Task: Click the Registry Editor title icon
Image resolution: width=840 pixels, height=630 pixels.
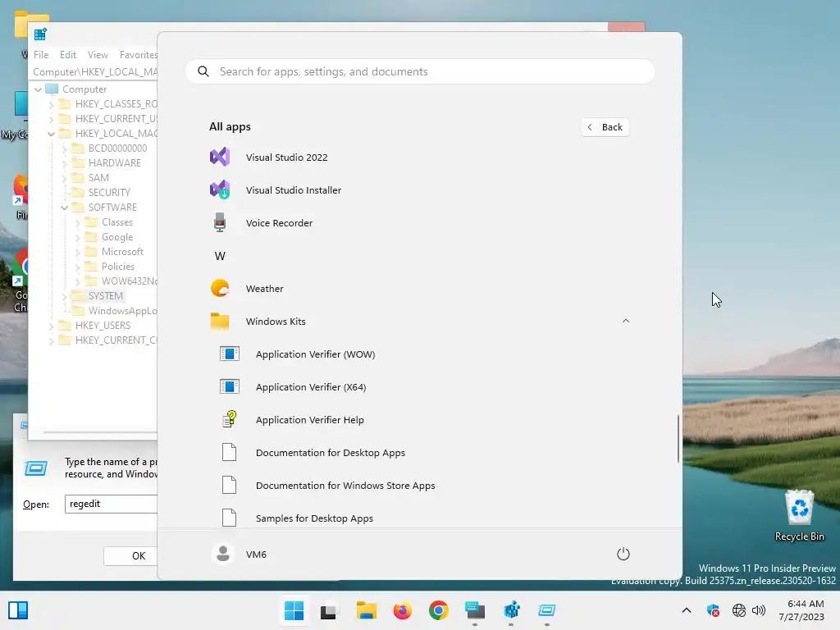Action: (40, 34)
